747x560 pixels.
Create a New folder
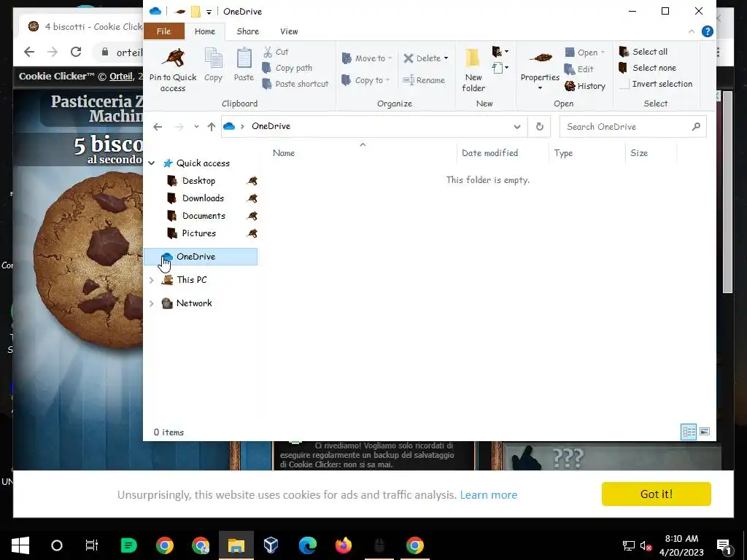(473, 69)
